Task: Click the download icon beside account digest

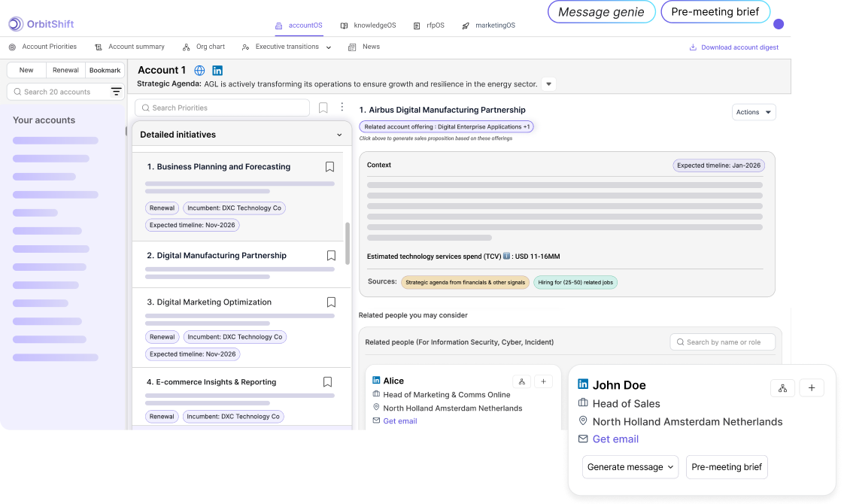Action: pos(693,47)
